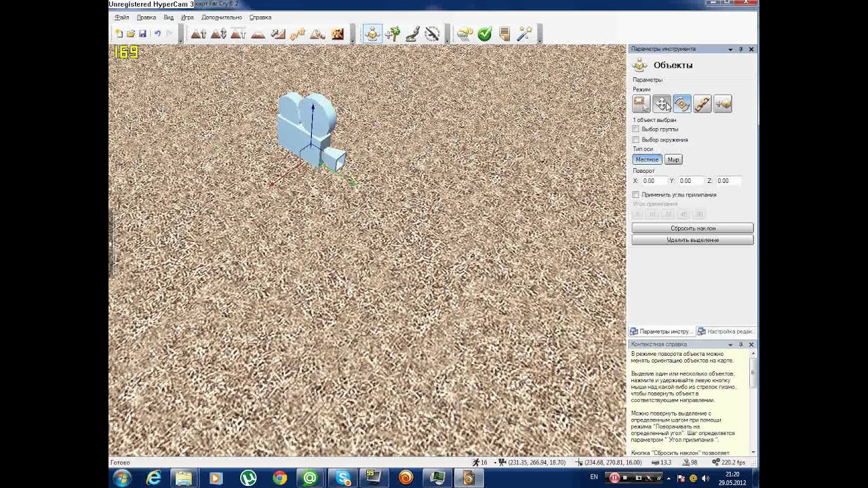This screenshot has width=868, height=488.
Task: Validate the map with green checkmark
Action: pos(484,34)
